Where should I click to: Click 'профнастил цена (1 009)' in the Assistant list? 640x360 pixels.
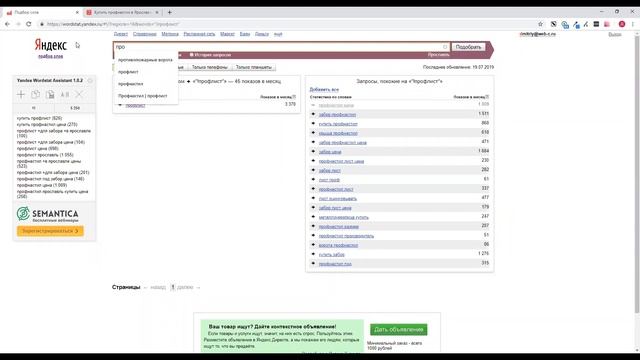click(x=42, y=185)
